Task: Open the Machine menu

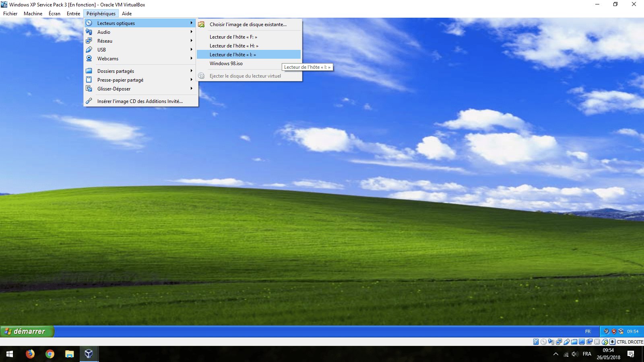Action: point(33,13)
